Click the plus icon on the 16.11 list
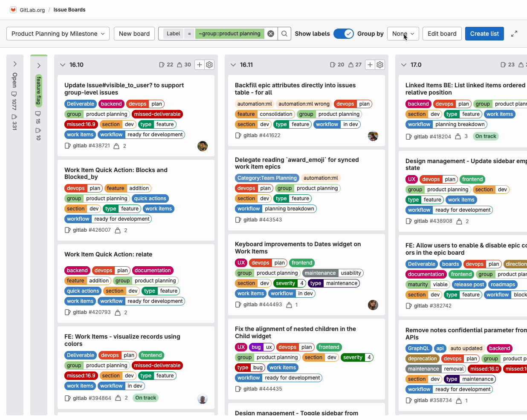Image resolution: width=527 pixels, height=420 pixels. pyautogui.click(x=370, y=65)
